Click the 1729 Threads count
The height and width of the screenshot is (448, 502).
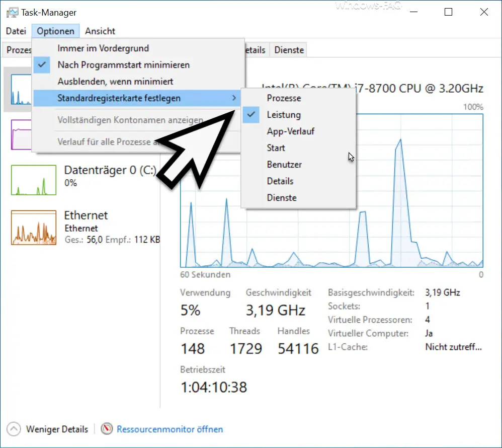pyautogui.click(x=246, y=349)
